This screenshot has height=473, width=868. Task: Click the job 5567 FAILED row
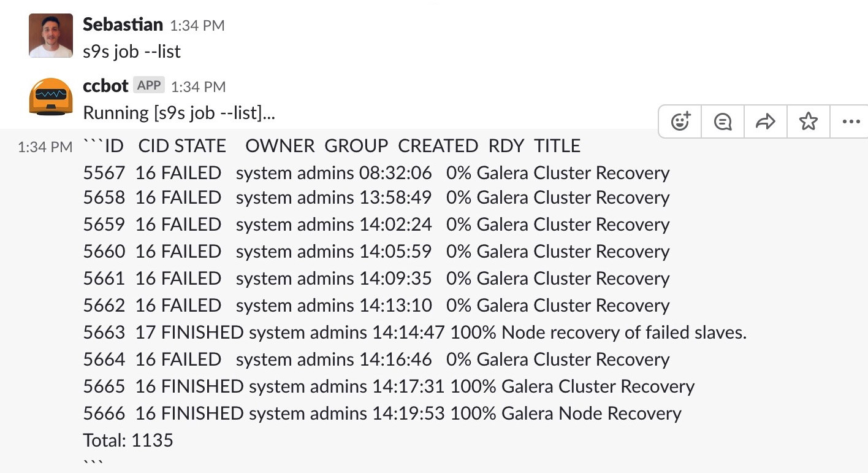376,173
